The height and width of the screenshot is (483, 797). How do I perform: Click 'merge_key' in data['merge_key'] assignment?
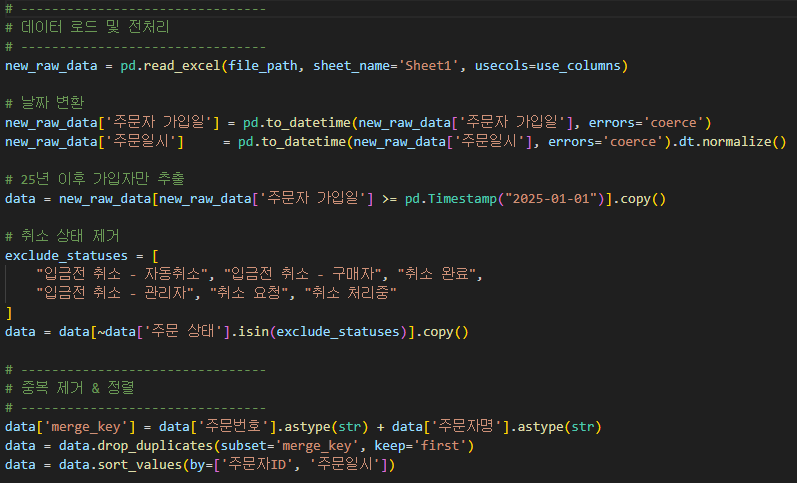86,427
